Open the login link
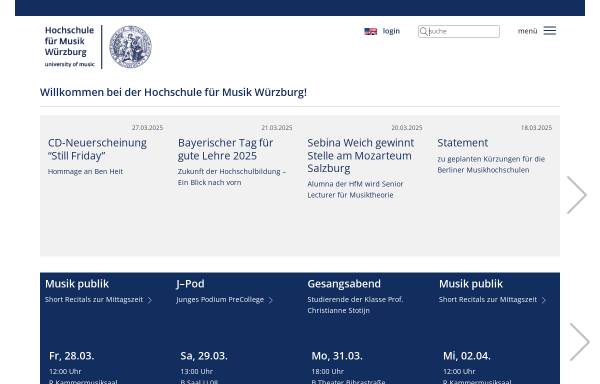Viewport: 600px width, 384px height. coord(391,31)
